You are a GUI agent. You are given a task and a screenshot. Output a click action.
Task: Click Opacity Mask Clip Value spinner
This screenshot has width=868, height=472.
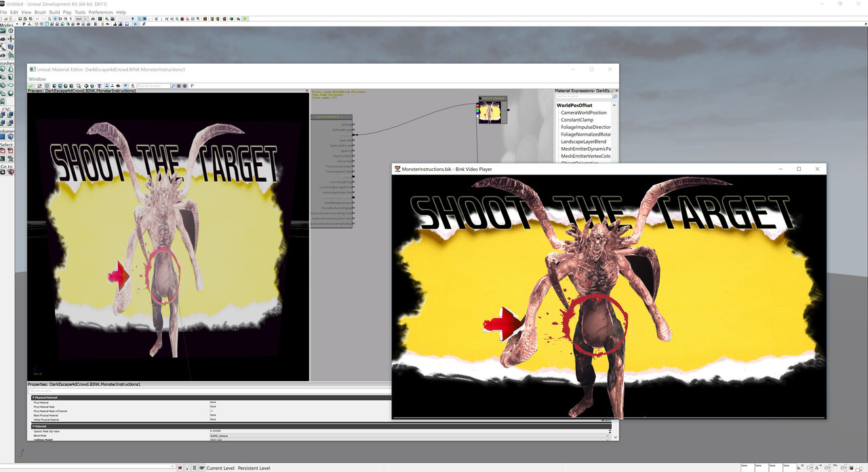pyautogui.click(x=610, y=431)
